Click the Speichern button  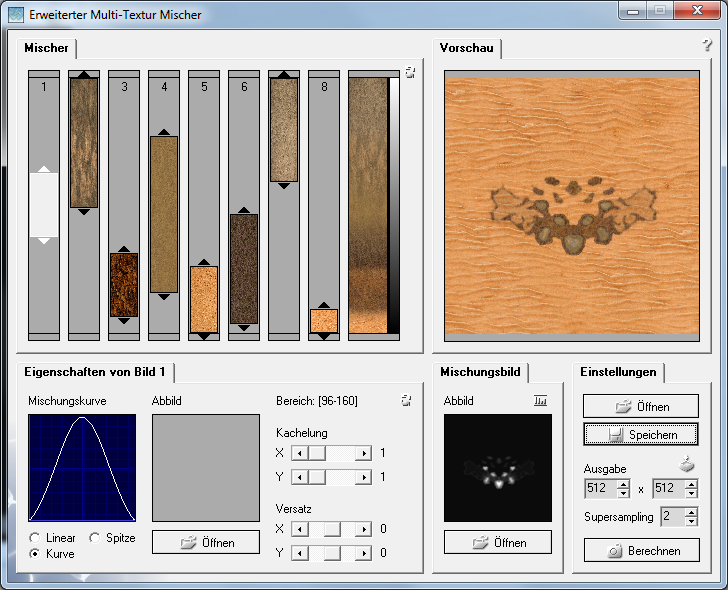point(641,434)
